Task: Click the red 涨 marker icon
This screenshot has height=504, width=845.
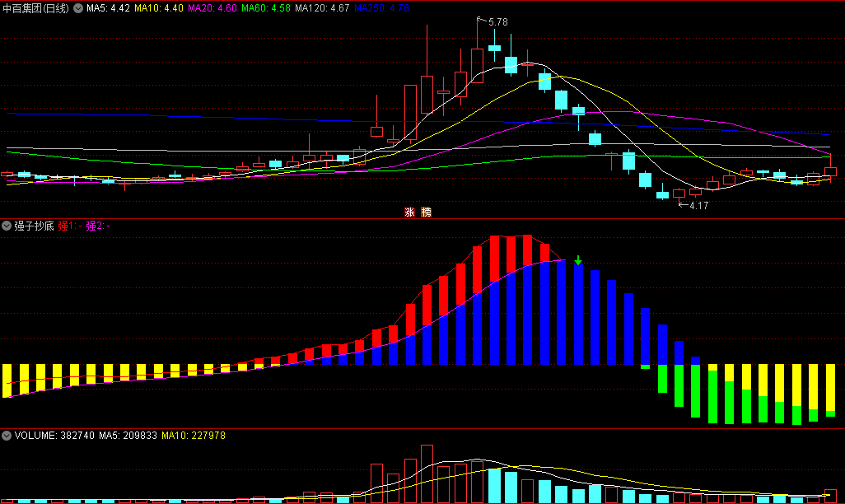Action: [x=409, y=212]
